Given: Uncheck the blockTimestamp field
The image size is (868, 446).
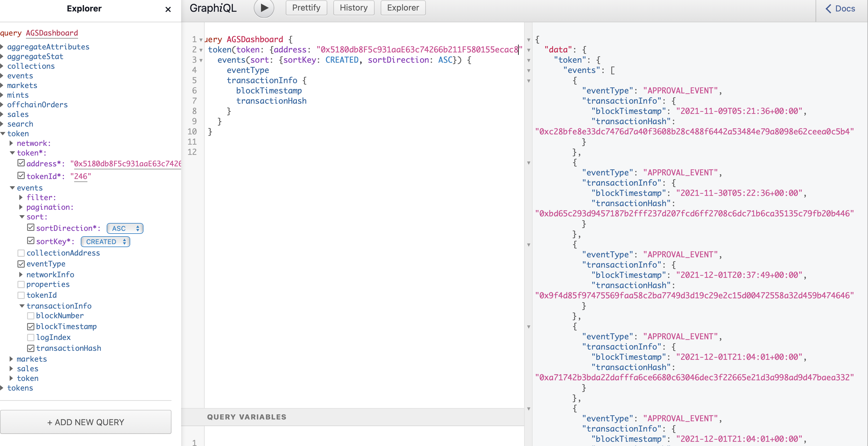Looking at the screenshot, I should coord(31,327).
